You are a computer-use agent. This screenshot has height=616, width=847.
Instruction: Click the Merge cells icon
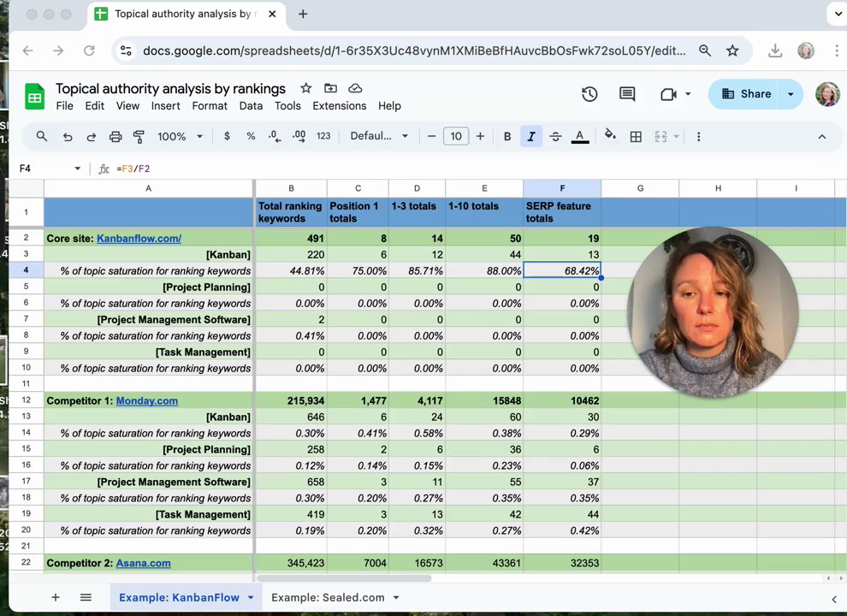[660, 137]
